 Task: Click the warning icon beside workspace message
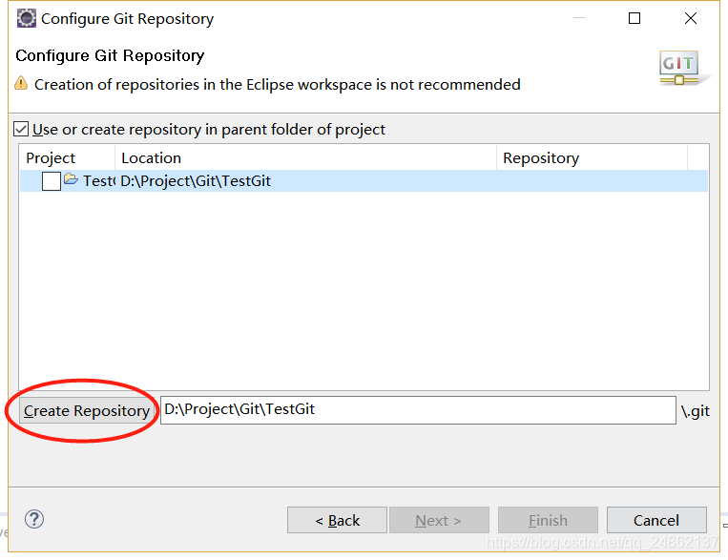[21, 84]
